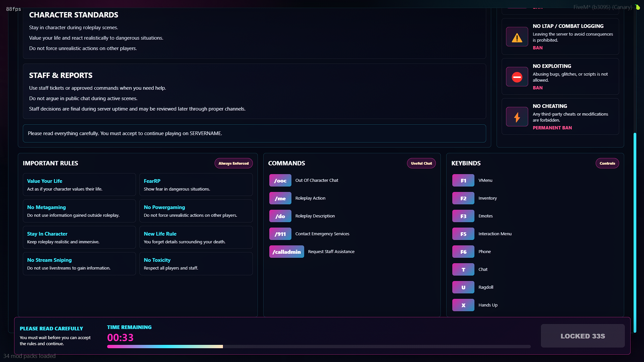Click the PLEASE READ CAREFULLY footer heading

51,329
